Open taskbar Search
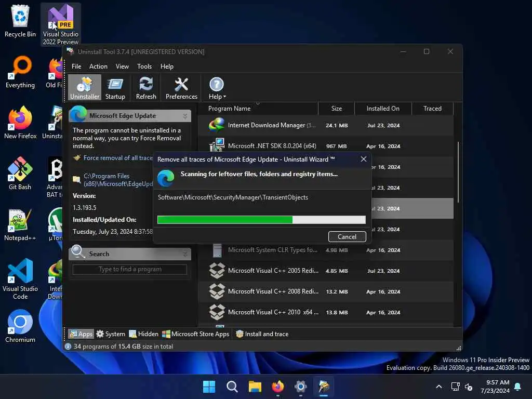The width and height of the screenshot is (532, 399). [232, 387]
